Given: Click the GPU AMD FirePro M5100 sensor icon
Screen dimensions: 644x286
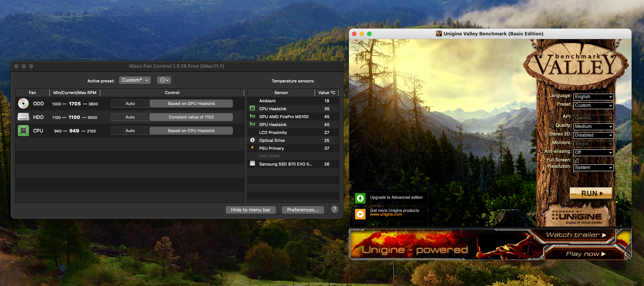Looking at the screenshot, I should (252, 117).
